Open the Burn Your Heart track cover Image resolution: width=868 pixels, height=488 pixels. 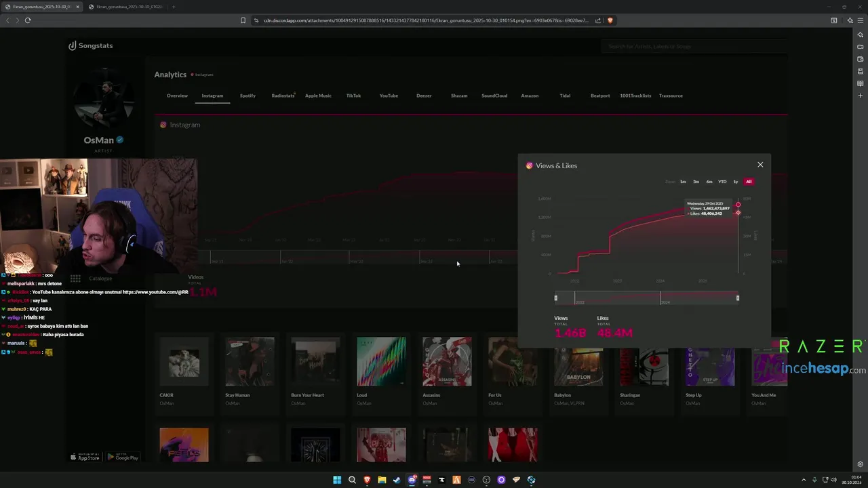click(x=315, y=361)
